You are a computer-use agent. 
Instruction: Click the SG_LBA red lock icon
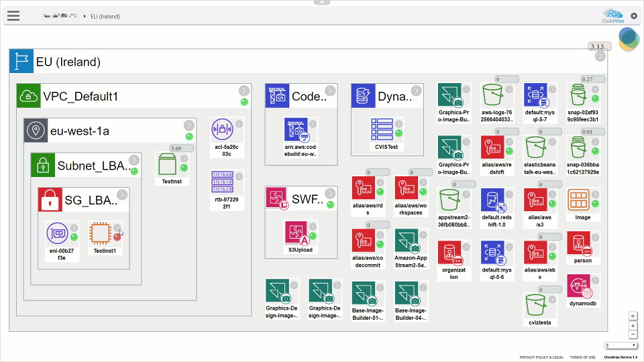tap(50, 200)
